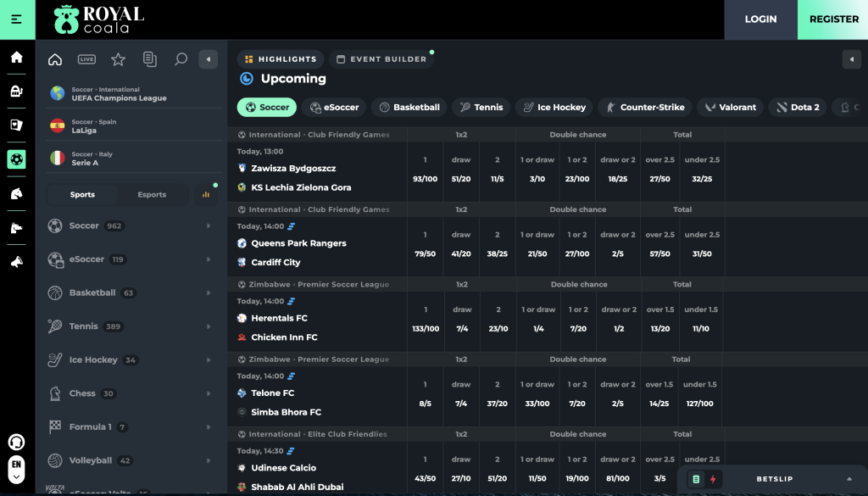Pick 93/100 odds for Zawisza Bydgoszcz

tap(426, 178)
